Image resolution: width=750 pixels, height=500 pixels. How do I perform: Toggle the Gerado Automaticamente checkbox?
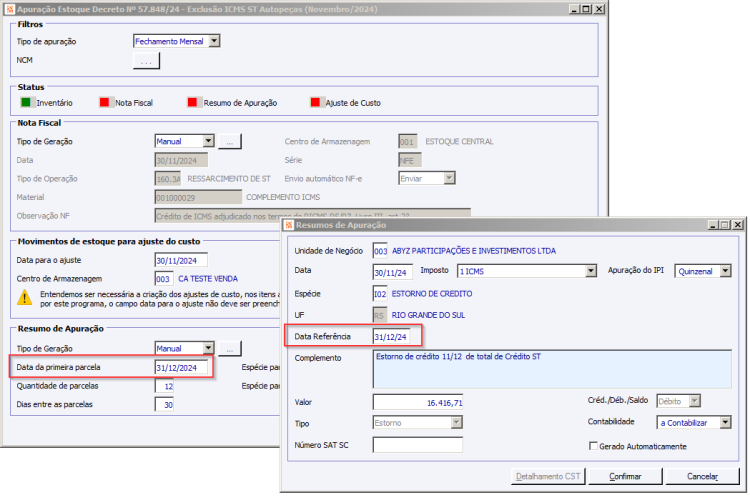[x=594, y=446]
